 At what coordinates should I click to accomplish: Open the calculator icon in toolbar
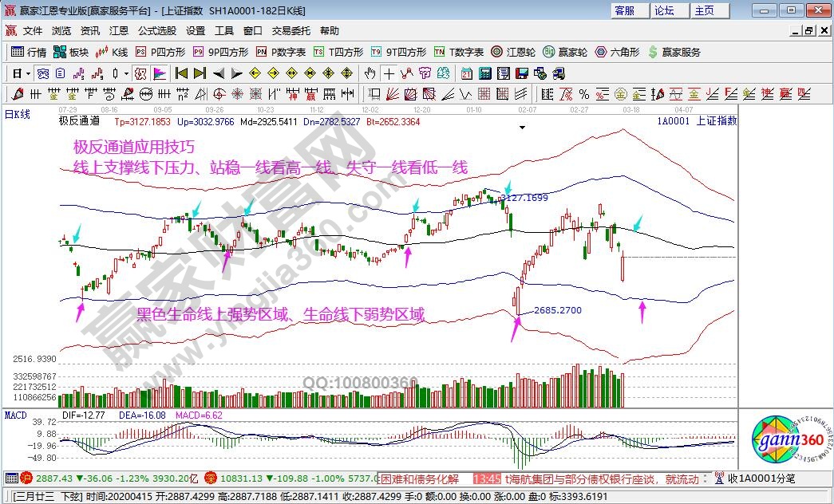pos(484,73)
